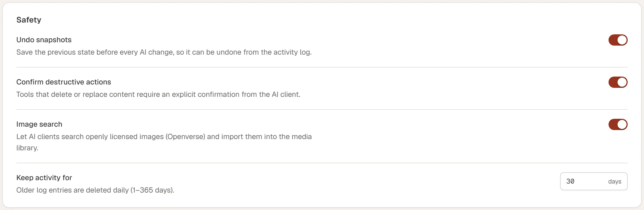Click the Keep activity for label

click(x=44, y=178)
